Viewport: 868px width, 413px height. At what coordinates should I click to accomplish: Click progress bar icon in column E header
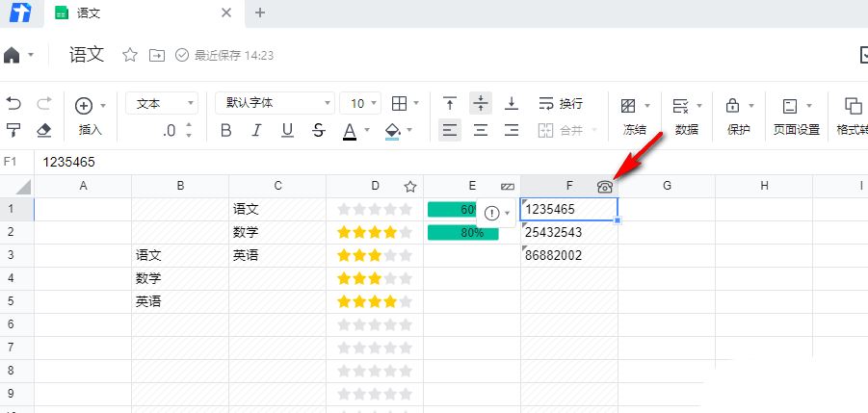click(x=508, y=187)
